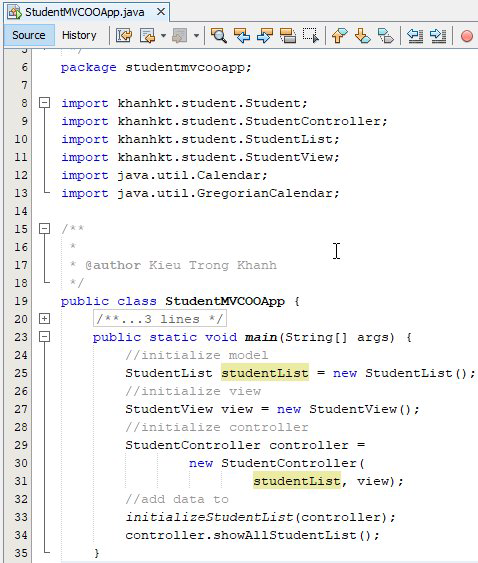Click the Find Selection magnifier icon
The image size is (478, 563).
218,36
